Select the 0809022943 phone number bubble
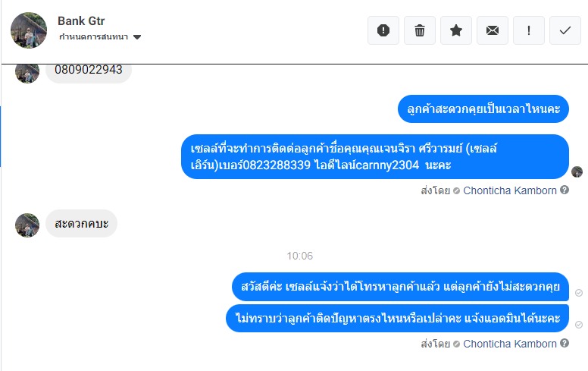 tap(89, 70)
